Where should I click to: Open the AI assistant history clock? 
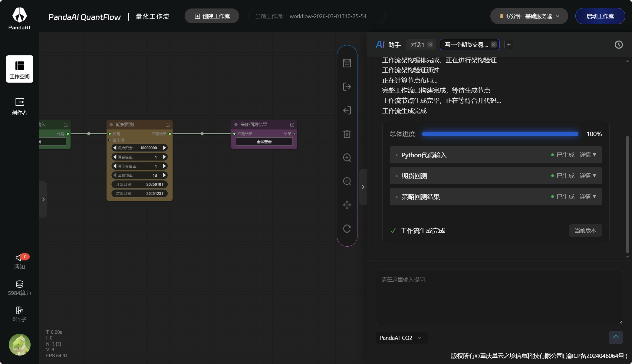(619, 45)
